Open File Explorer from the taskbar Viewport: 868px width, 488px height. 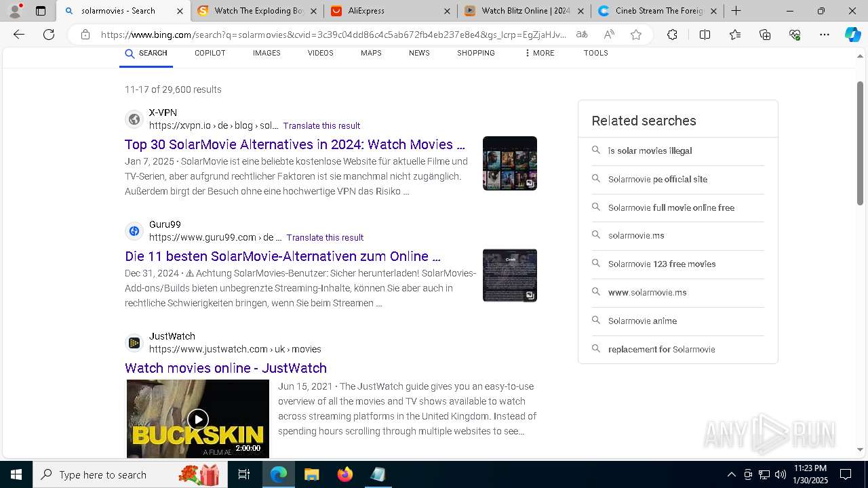(x=311, y=474)
